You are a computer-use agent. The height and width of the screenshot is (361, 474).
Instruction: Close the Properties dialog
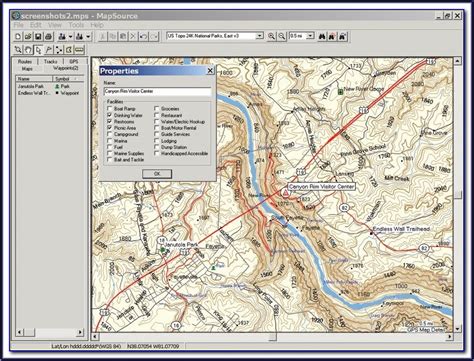click(210, 71)
